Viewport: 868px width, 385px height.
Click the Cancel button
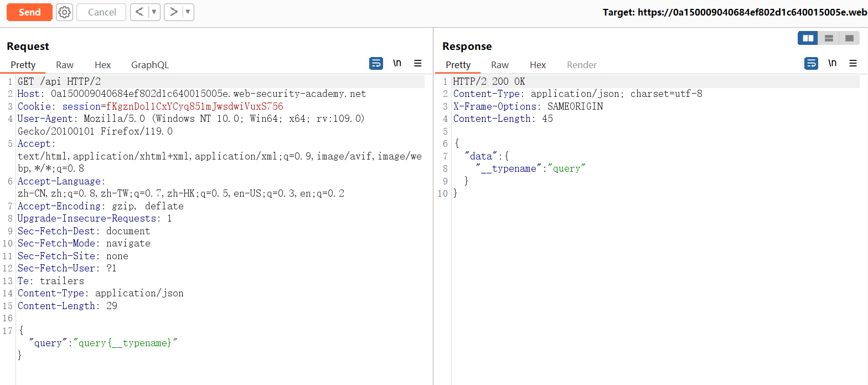pos(102,12)
